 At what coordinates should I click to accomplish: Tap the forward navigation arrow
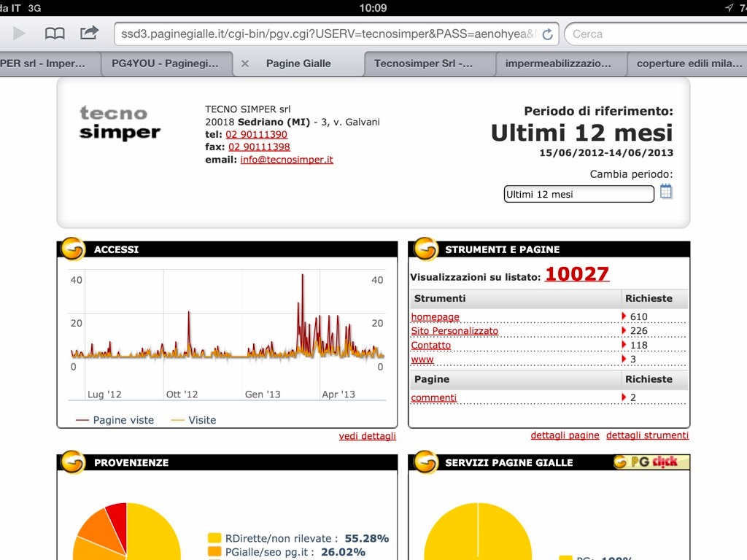(20, 34)
